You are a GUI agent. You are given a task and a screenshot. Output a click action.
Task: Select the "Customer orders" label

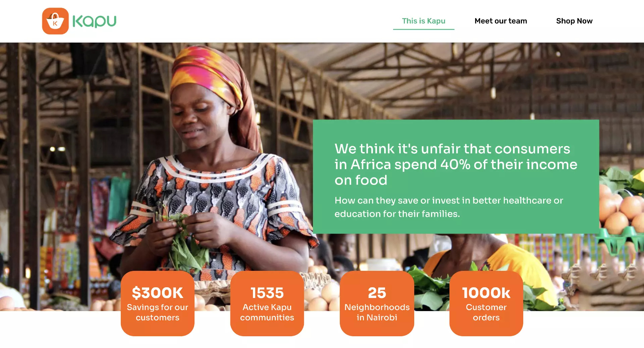[486, 312]
